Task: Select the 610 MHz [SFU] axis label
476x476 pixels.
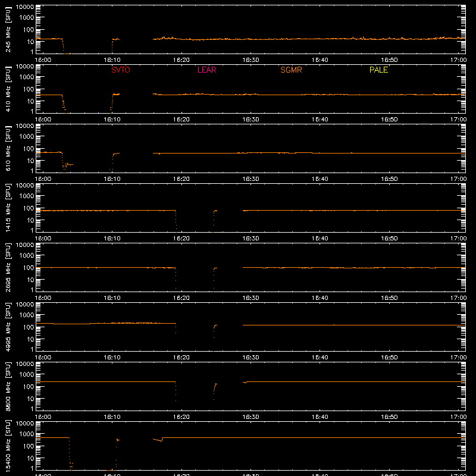Action: [x=8, y=148]
